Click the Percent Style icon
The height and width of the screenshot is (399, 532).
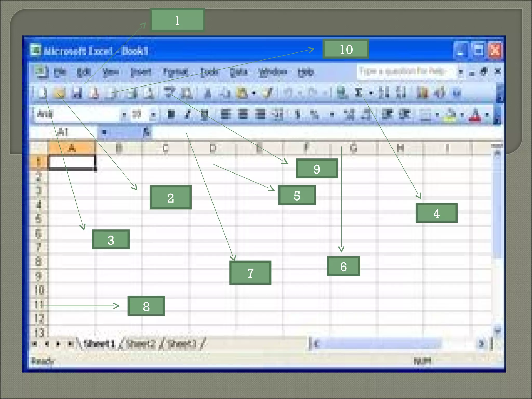coord(315,114)
